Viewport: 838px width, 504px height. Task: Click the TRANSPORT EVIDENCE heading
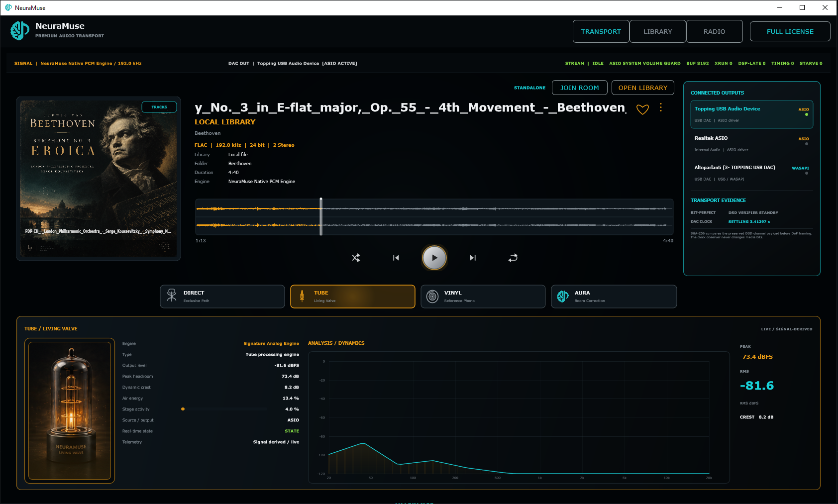[718, 201]
